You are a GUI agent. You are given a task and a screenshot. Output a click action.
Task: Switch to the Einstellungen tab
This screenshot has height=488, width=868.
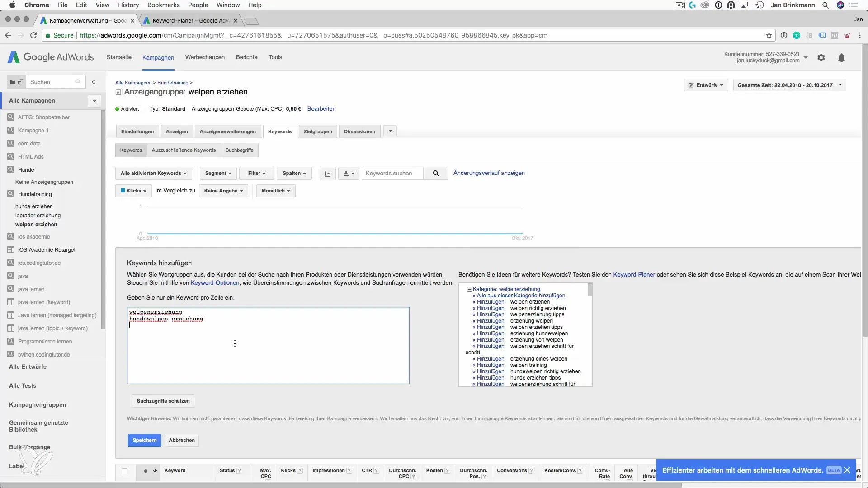tap(137, 131)
